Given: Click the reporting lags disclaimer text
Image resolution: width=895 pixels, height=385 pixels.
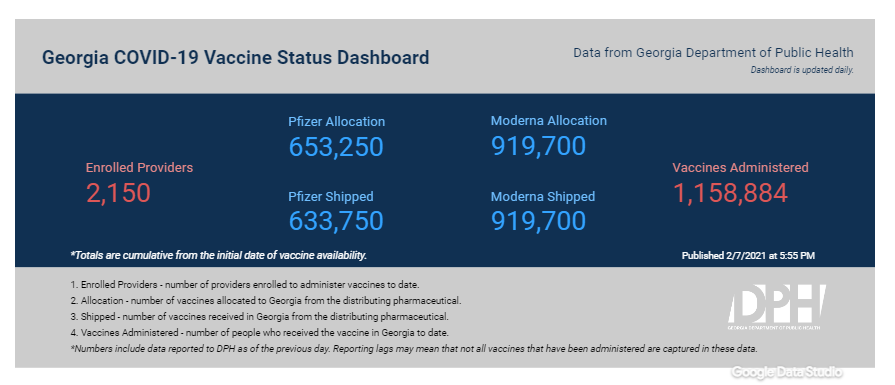Looking at the screenshot, I should 414,348.
